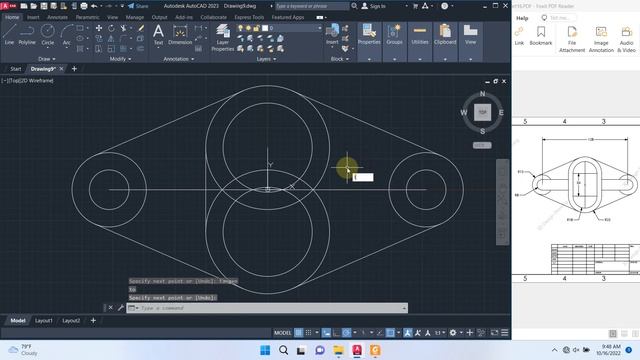Open the Clipboard panel button
The height and width of the screenshot is (360, 640).
pyautogui.click(x=445, y=34)
